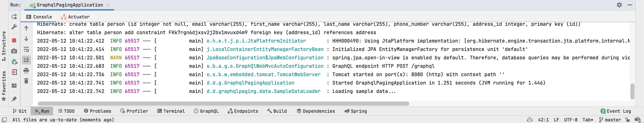
Task: Toggle scroll to end of console
Action: pyautogui.click(x=26, y=60)
